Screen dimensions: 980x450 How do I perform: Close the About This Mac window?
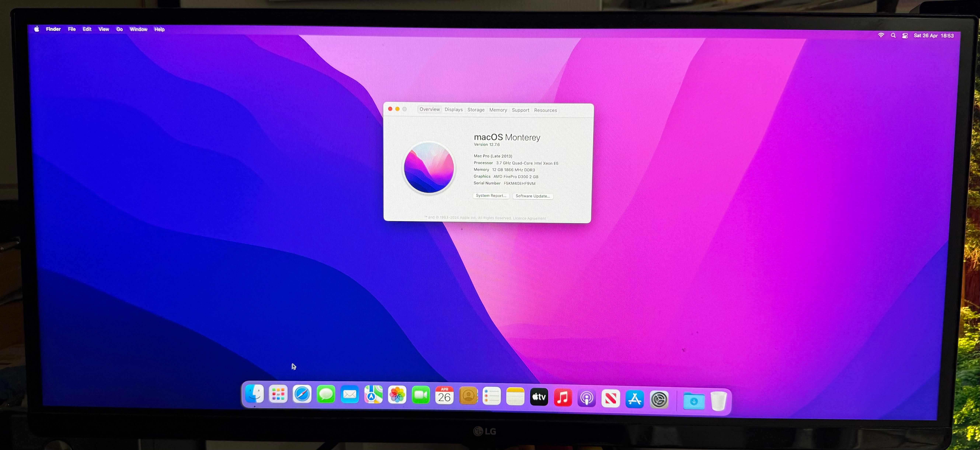[x=390, y=109]
